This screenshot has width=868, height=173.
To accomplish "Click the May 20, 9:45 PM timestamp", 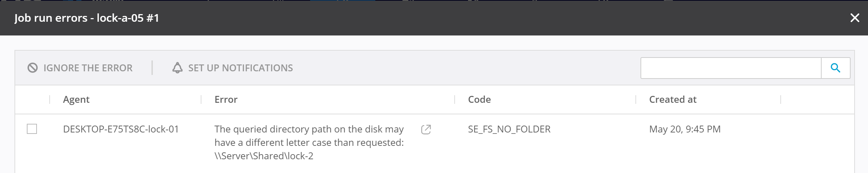I will [685, 129].
